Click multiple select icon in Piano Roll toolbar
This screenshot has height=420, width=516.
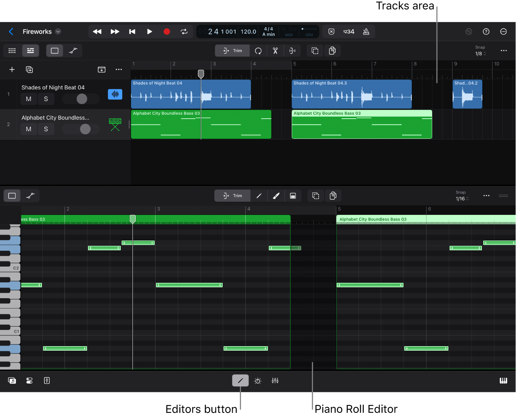(316, 196)
